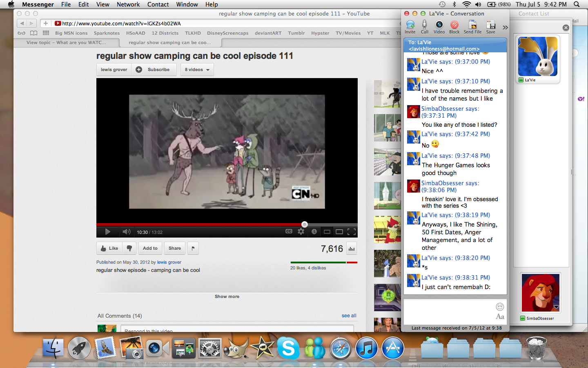
Task: Block the contact using the Block icon
Action: click(x=454, y=27)
